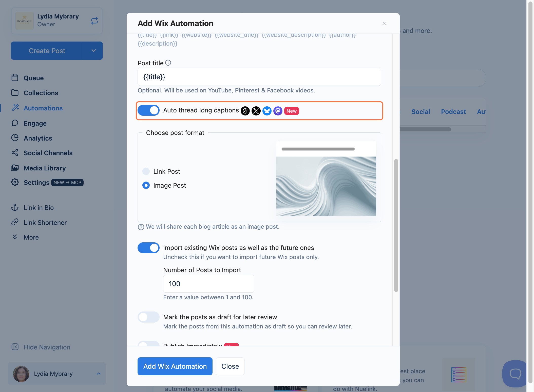Open Social Channels
Screen dimensions: 534x392
48,153
